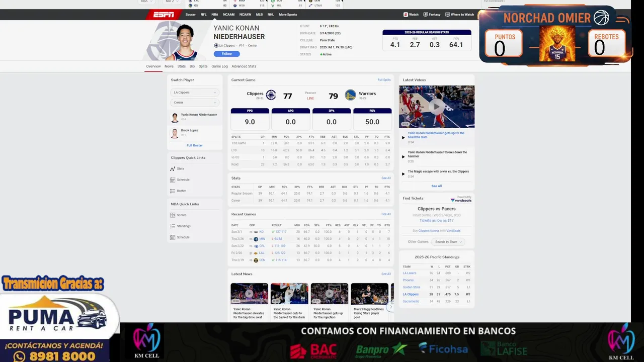The height and width of the screenshot is (362, 644).
Task: Expand the Search by Team dropdown
Action: click(x=447, y=242)
